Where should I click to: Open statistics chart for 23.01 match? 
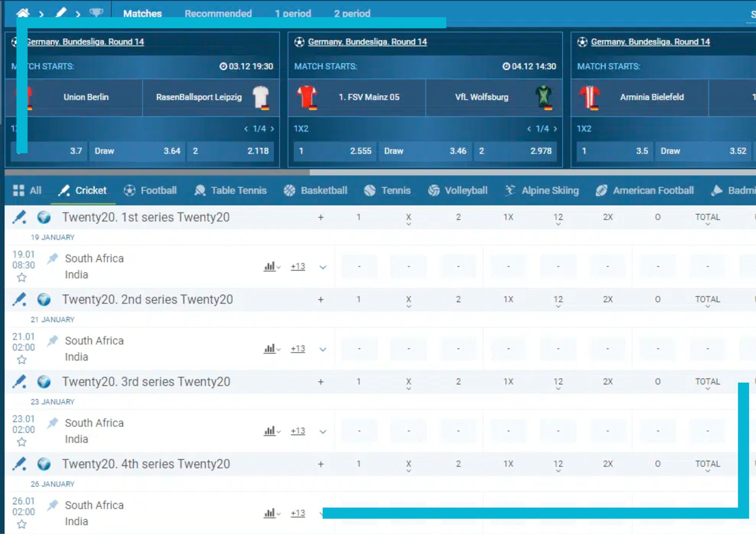pos(272,431)
